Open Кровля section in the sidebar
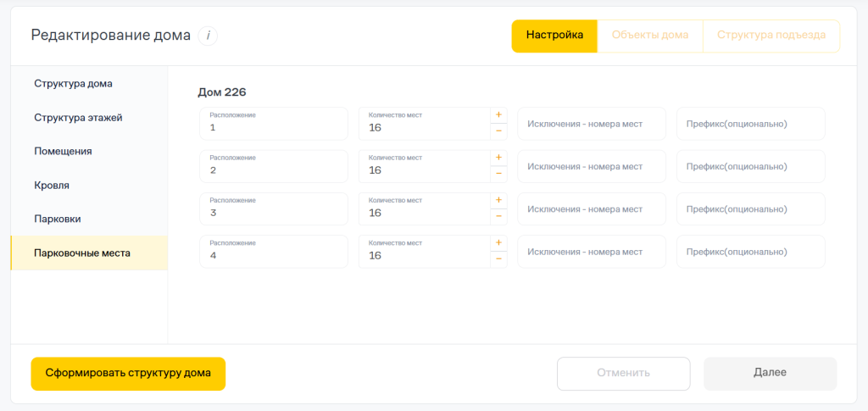The image size is (868, 411). coord(89,186)
